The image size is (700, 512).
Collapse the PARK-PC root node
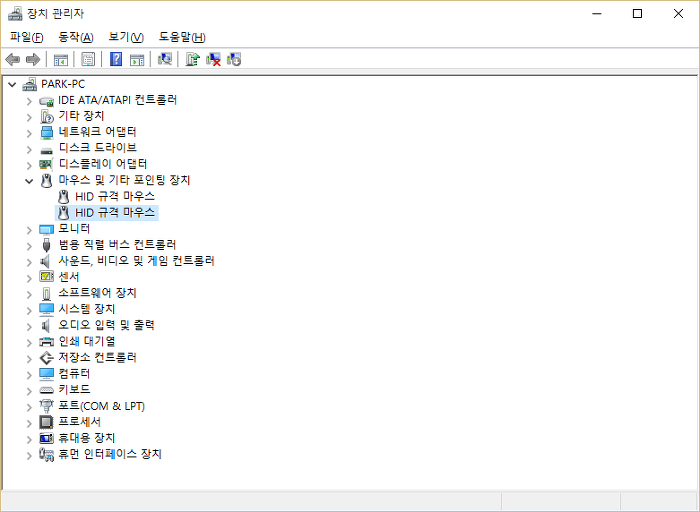(12, 84)
